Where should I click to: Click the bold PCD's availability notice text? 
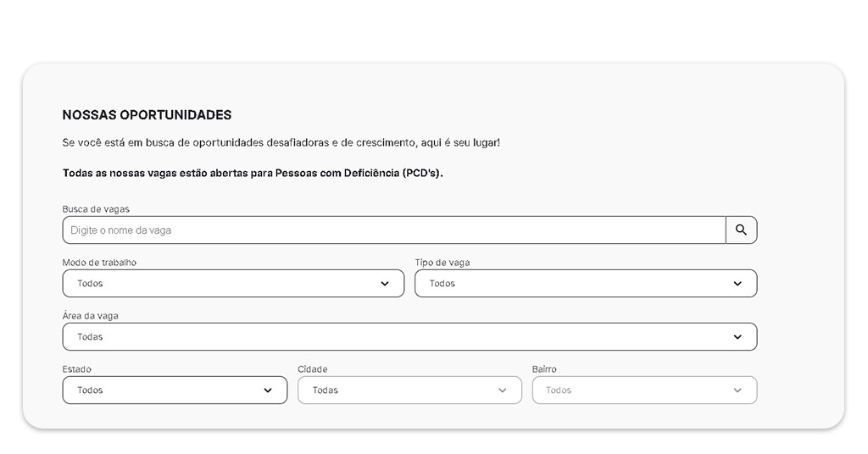(x=253, y=173)
